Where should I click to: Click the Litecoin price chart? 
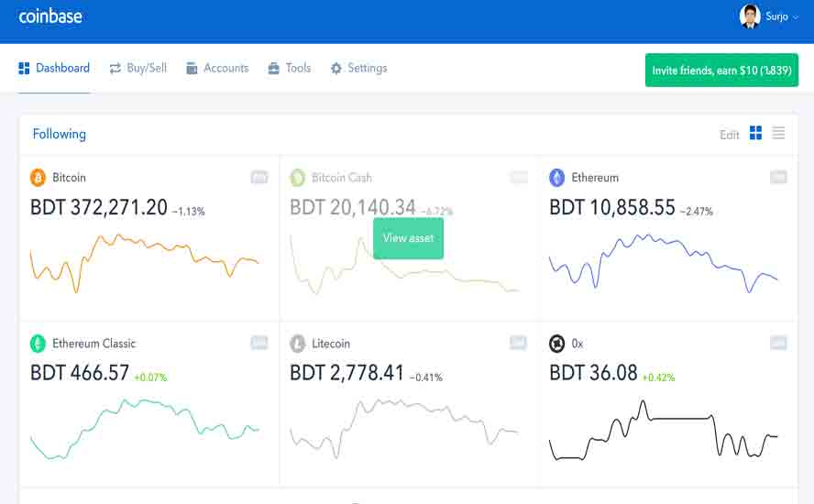tap(404, 423)
